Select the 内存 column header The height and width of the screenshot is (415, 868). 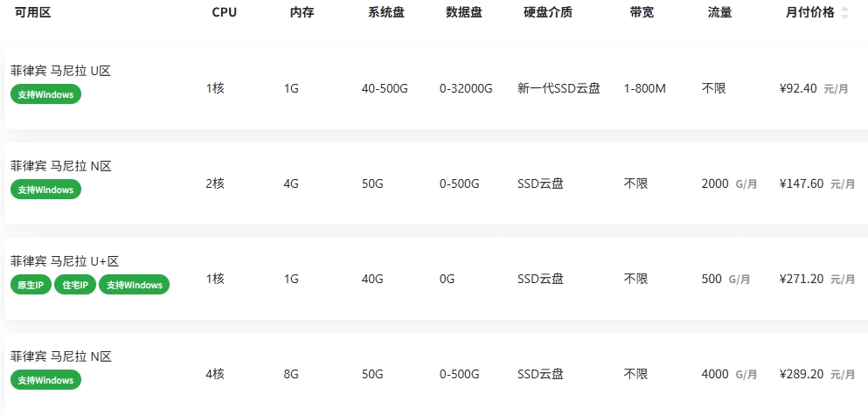[x=302, y=13]
